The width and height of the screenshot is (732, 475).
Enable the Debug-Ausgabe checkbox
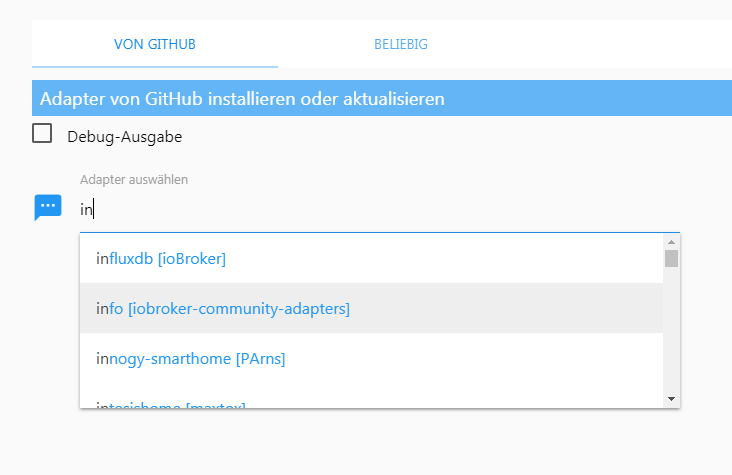click(x=42, y=134)
